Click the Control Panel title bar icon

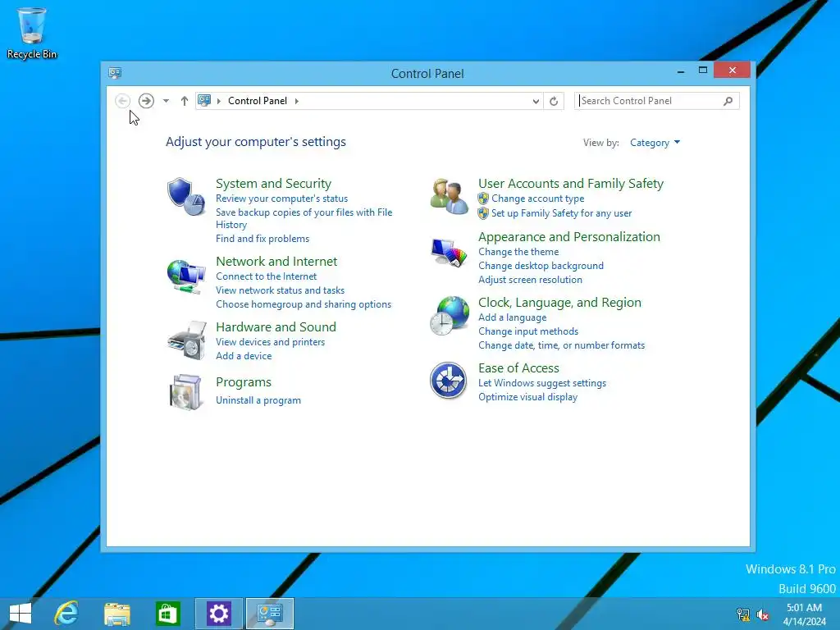(x=115, y=73)
